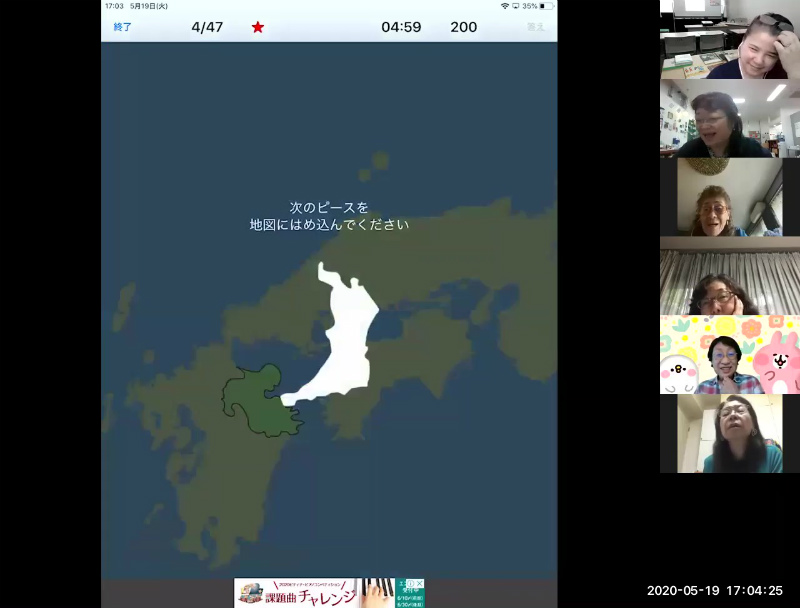Click the small island north of the coast
The height and width of the screenshot is (608, 800).
coord(379,162)
